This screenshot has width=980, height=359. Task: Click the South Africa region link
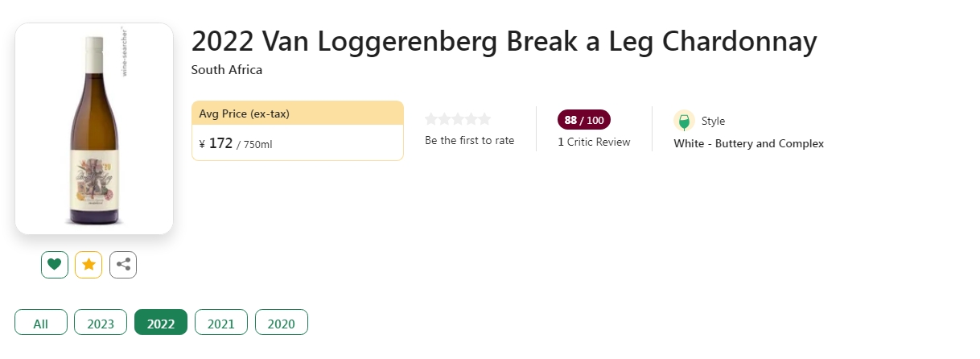pyautogui.click(x=227, y=70)
